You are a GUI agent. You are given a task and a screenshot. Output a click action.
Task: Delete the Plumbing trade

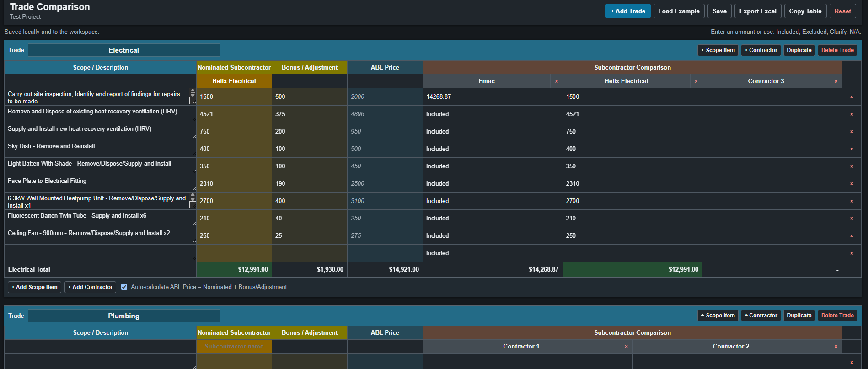click(837, 316)
